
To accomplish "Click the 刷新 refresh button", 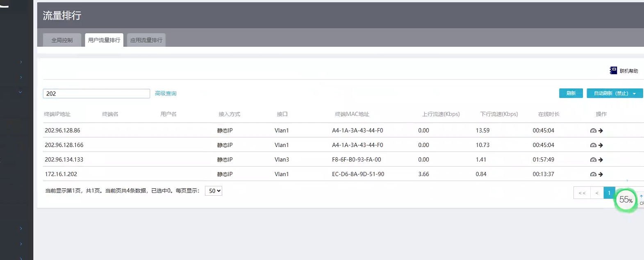I will pos(571,93).
